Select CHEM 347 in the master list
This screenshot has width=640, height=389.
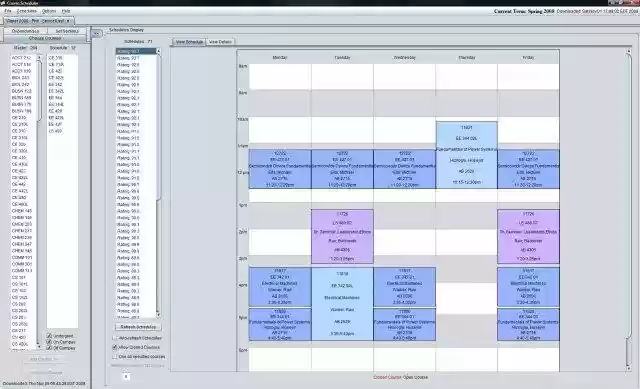pos(22,244)
